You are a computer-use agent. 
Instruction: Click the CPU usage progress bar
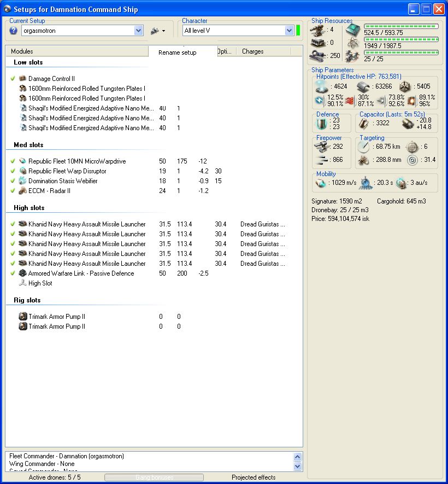click(x=401, y=26)
